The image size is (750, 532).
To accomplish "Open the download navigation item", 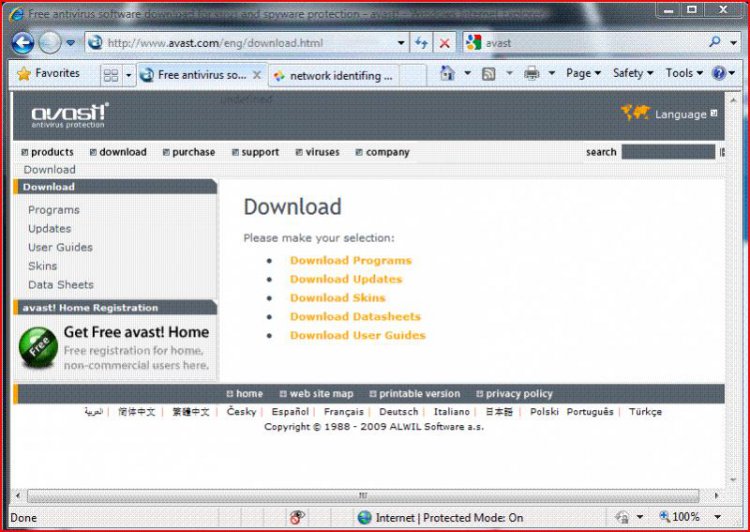I will pyautogui.click(x=118, y=152).
